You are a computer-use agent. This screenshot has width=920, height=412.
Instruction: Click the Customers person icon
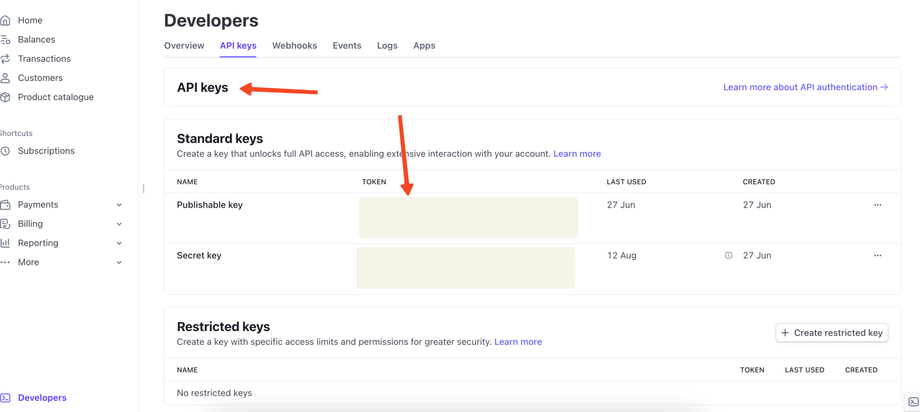6,78
